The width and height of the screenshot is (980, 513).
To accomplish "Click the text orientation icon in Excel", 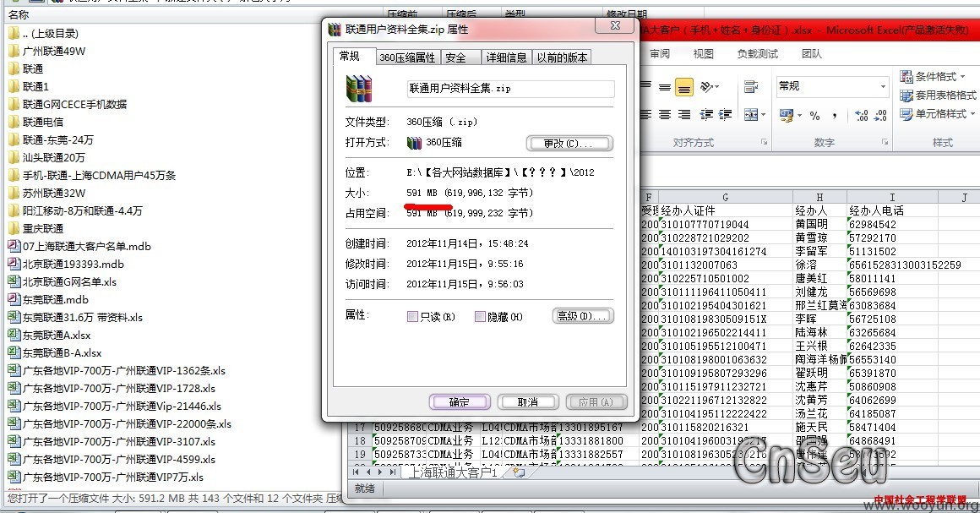I will (x=706, y=87).
